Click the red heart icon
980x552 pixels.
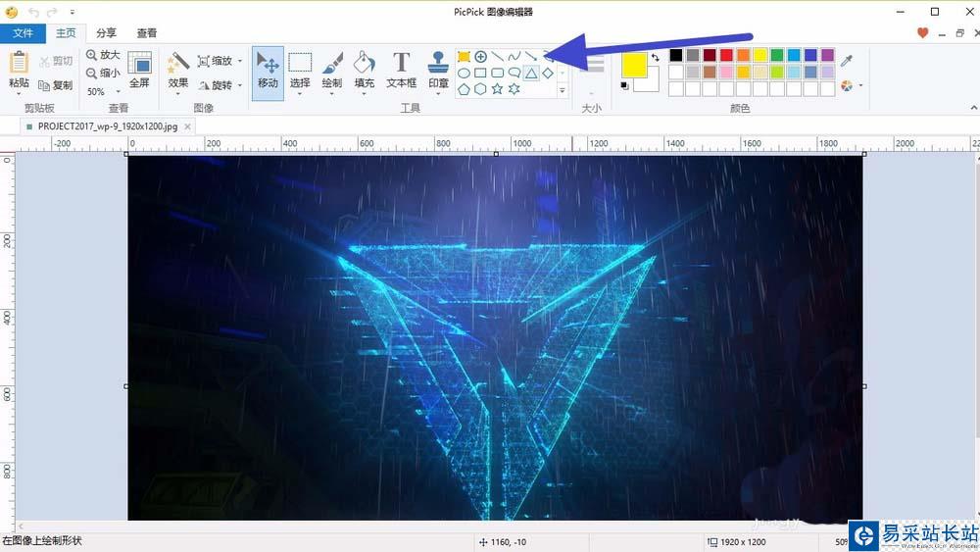click(922, 33)
